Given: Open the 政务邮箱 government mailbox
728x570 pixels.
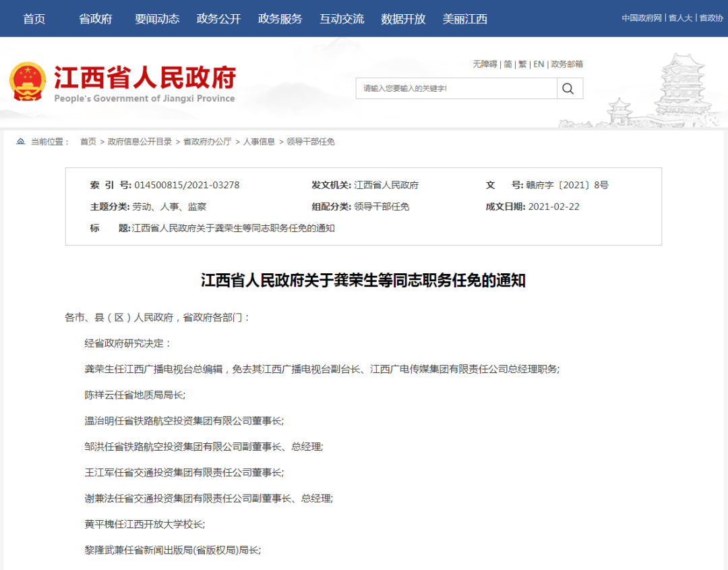Looking at the screenshot, I should point(566,63).
